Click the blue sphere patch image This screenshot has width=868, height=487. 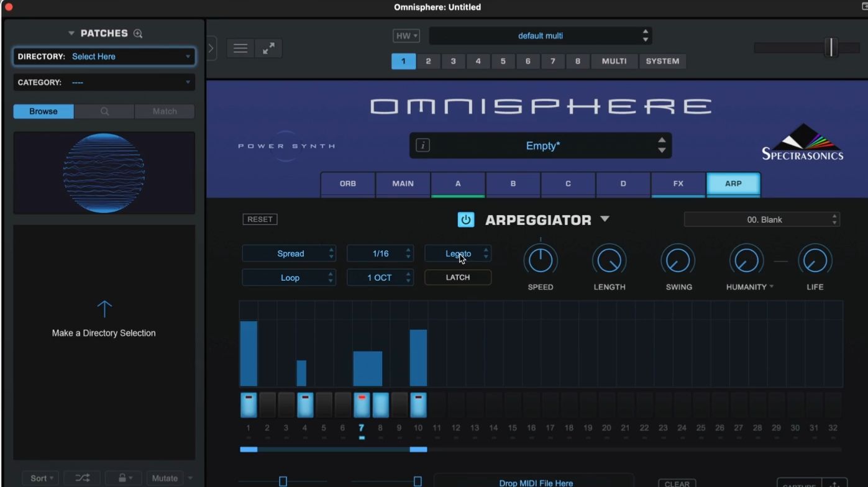pos(104,173)
